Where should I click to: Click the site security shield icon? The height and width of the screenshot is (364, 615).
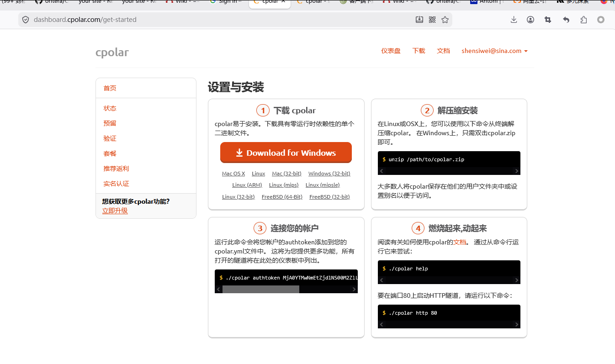(x=26, y=20)
